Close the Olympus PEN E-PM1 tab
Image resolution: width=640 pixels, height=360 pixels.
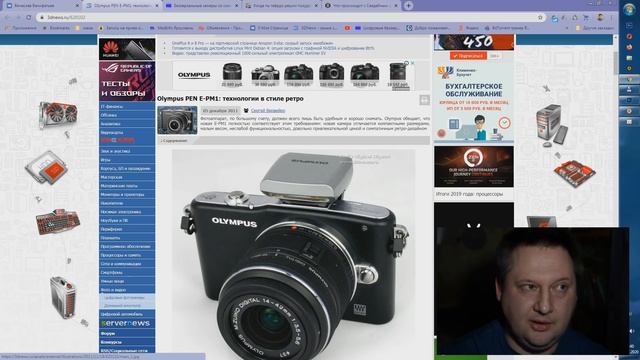click(x=157, y=6)
